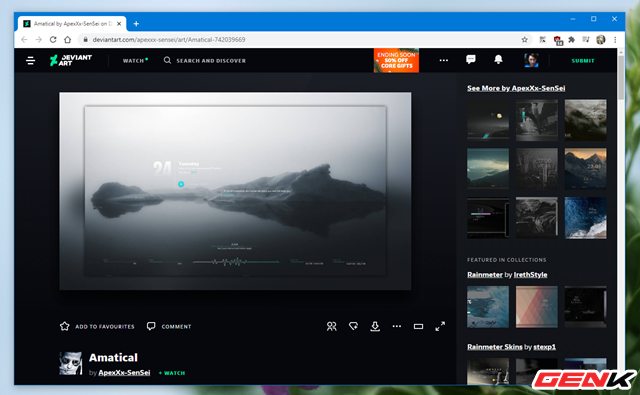The height and width of the screenshot is (395, 640).
Task: Open the pink diamond pattern thumbnail
Action: coord(536,307)
